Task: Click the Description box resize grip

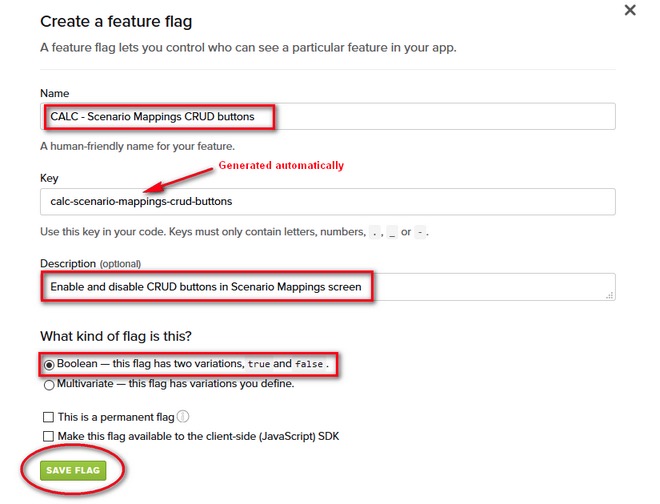Action: point(609,296)
